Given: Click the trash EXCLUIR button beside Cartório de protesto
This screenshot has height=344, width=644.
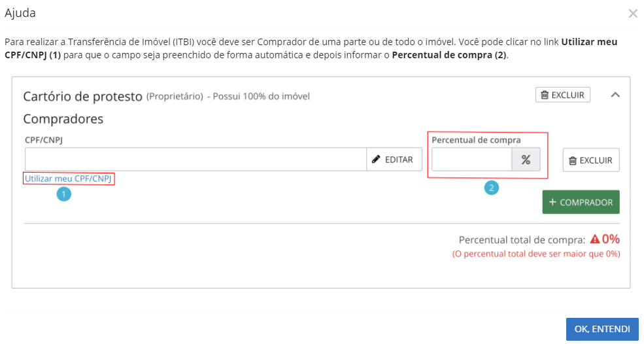Looking at the screenshot, I should pos(563,95).
